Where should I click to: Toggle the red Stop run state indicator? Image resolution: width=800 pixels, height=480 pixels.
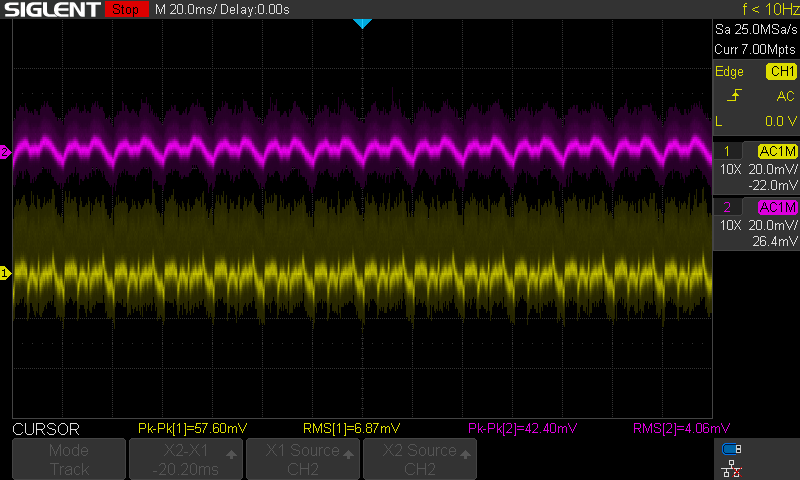[x=125, y=10]
